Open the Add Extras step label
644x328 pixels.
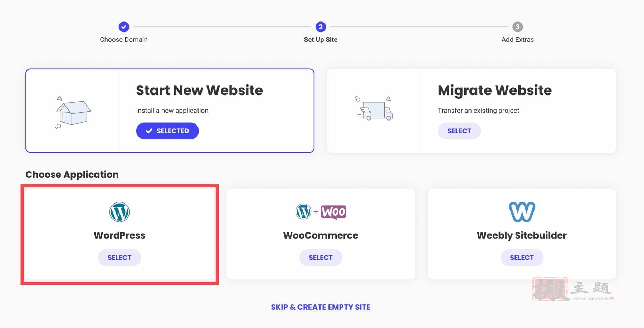tap(517, 40)
